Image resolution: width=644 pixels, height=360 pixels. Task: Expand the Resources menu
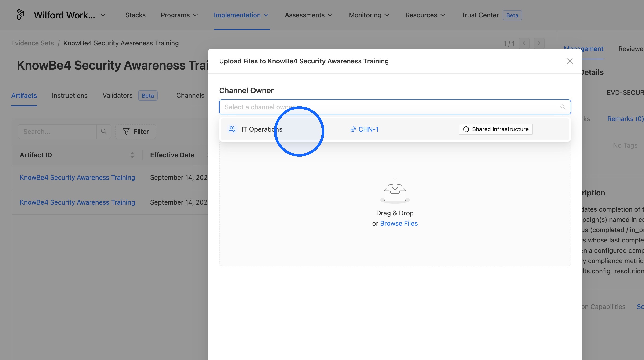(x=425, y=15)
